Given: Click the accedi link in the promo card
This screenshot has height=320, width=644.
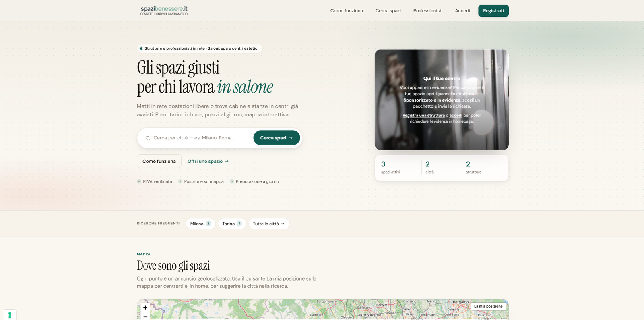Looking at the screenshot, I should pos(456,115).
